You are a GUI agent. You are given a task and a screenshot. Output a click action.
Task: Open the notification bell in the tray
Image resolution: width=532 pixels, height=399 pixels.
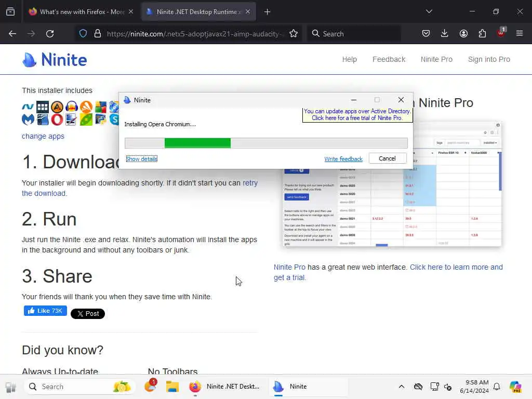[x=497, y=387]
